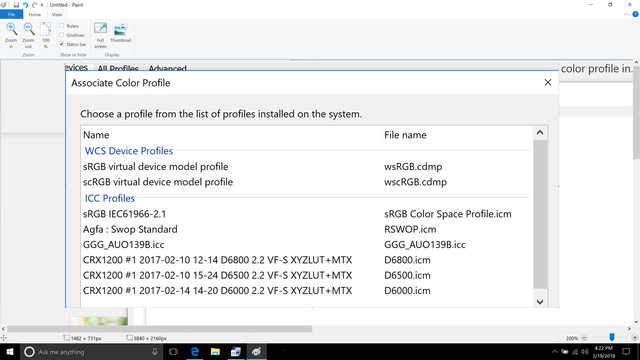Select the Agfa : Swop Standard profile
640x360 pixels.
[130, 229]
